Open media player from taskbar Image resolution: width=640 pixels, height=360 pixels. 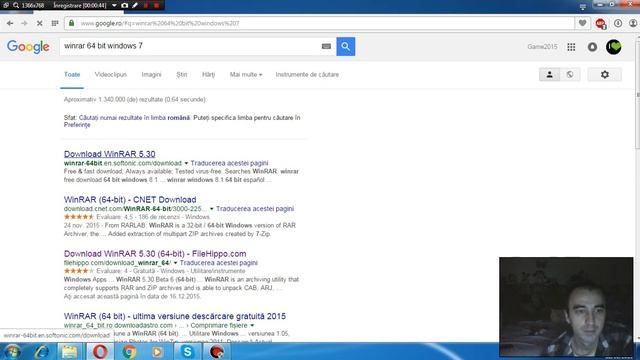(157, 352)
